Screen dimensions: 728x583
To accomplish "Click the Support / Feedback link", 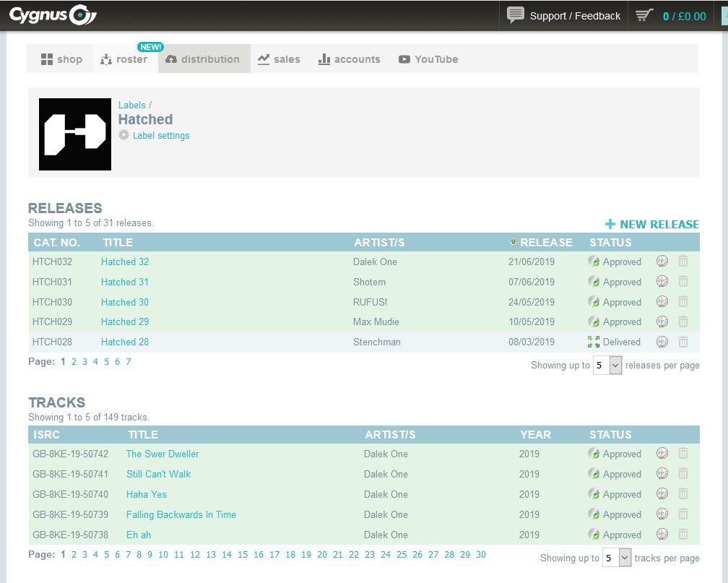I will click(575, 16).
